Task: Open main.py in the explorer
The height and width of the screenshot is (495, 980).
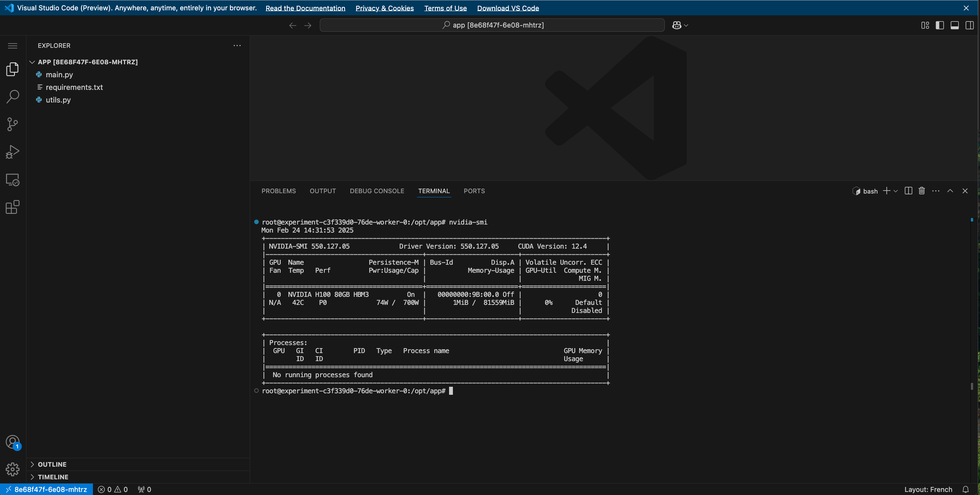Action: (59, 75)
